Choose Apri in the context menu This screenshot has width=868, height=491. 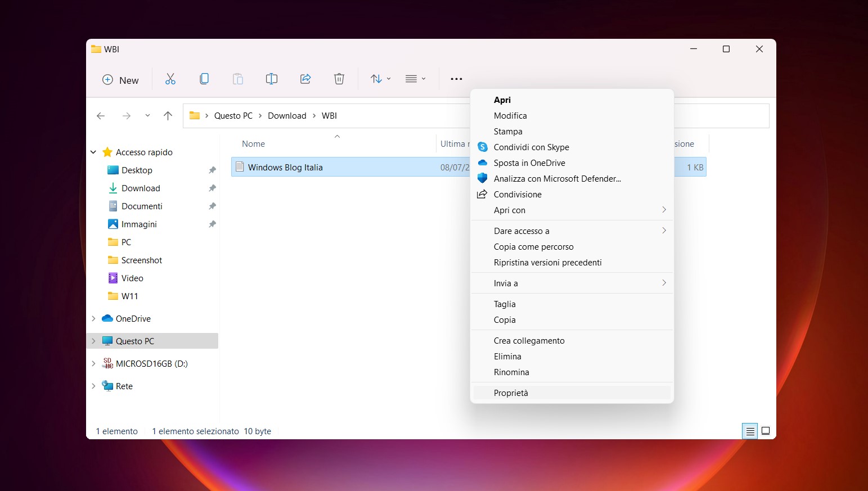572,100
